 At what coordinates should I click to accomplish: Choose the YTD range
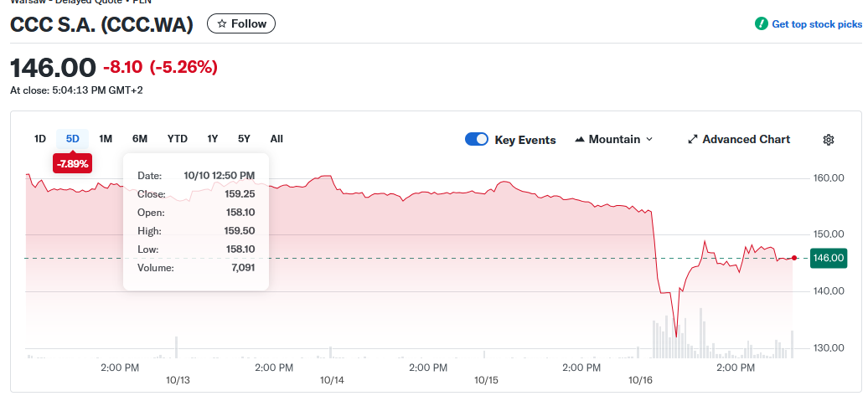coord(177,139)
